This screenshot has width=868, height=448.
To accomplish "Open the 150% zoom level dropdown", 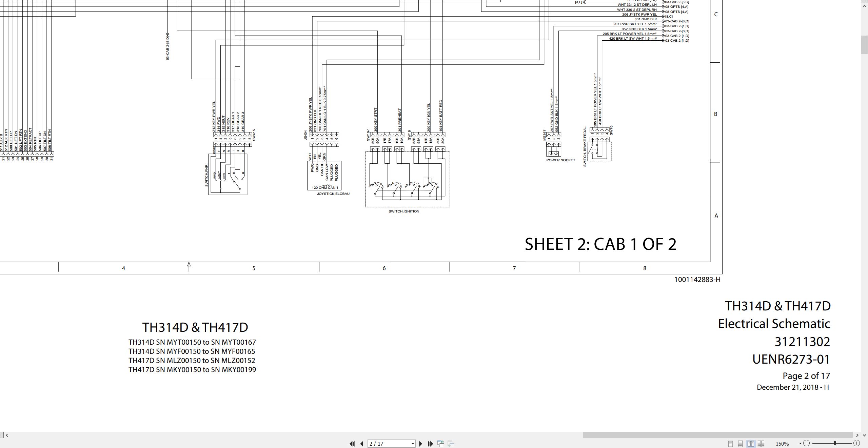I will click(x=800, y=444).
